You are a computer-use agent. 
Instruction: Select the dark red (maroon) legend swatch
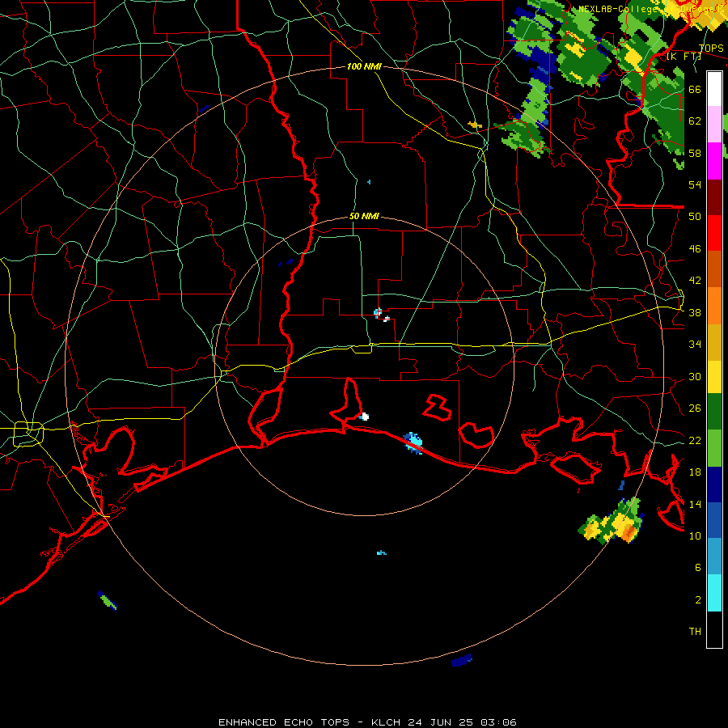tap(714, 198)
